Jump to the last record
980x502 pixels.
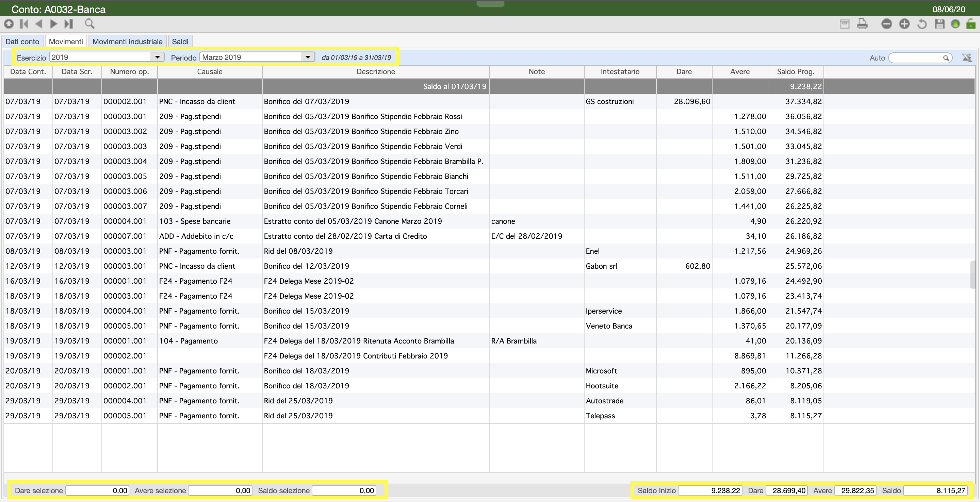[68, 24]
